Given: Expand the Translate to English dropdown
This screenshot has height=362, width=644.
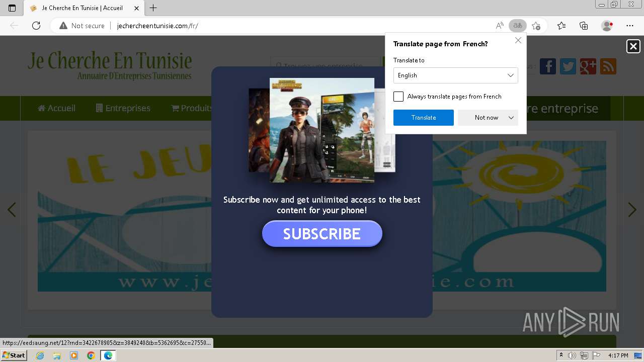Looking at the screenshot, I should click(x=456, y=75).
